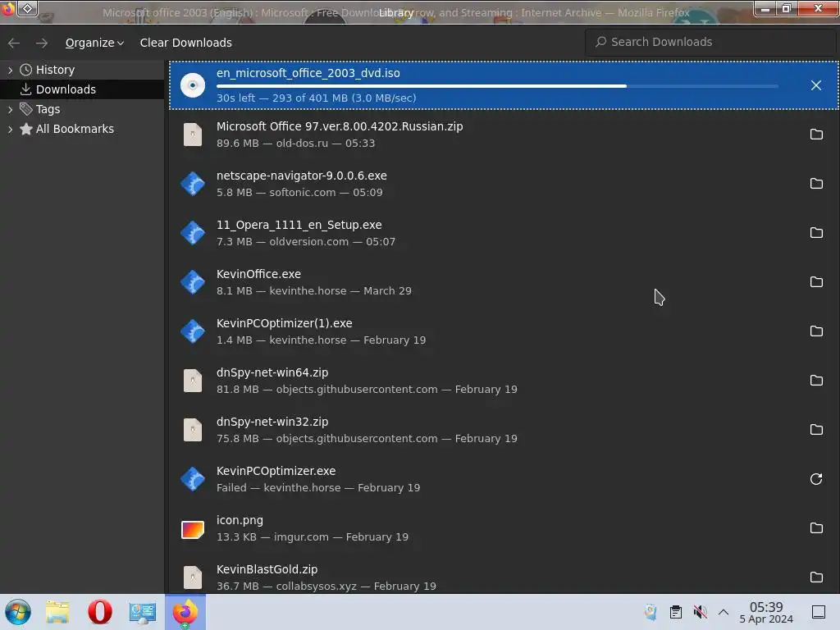Show icon.png in its folder

point(816,529)
